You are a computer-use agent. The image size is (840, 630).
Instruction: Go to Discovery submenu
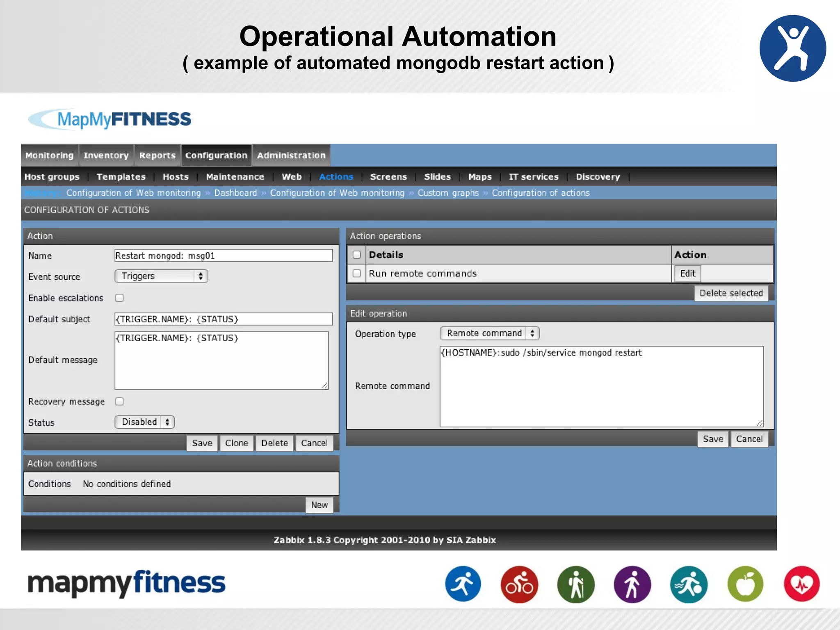pos(598,177)
